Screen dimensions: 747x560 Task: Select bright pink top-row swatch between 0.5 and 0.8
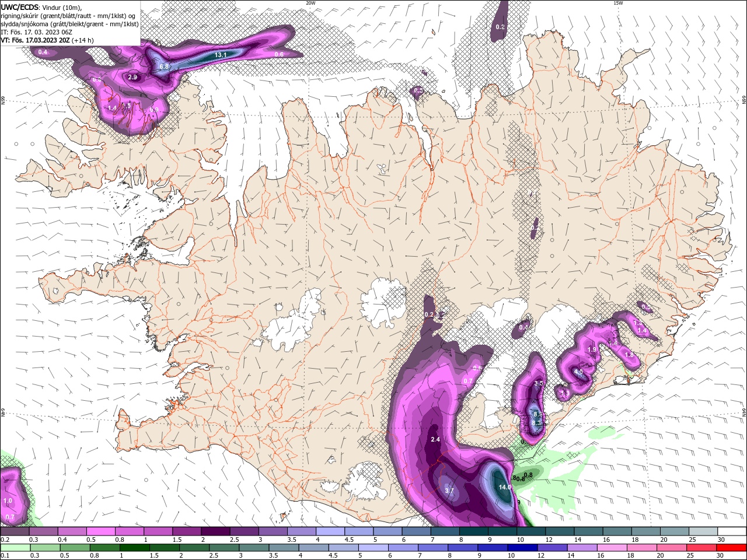click(100, 531)
